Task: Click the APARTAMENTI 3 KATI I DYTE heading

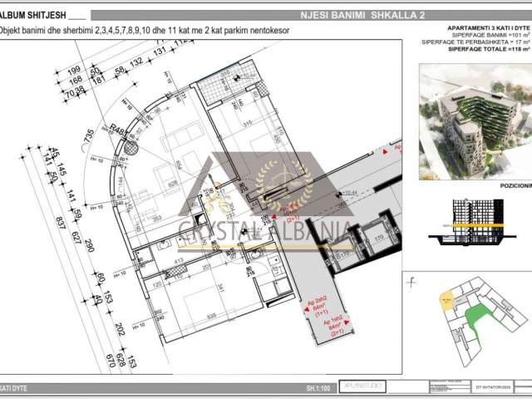Action: [x=489, y=28]
